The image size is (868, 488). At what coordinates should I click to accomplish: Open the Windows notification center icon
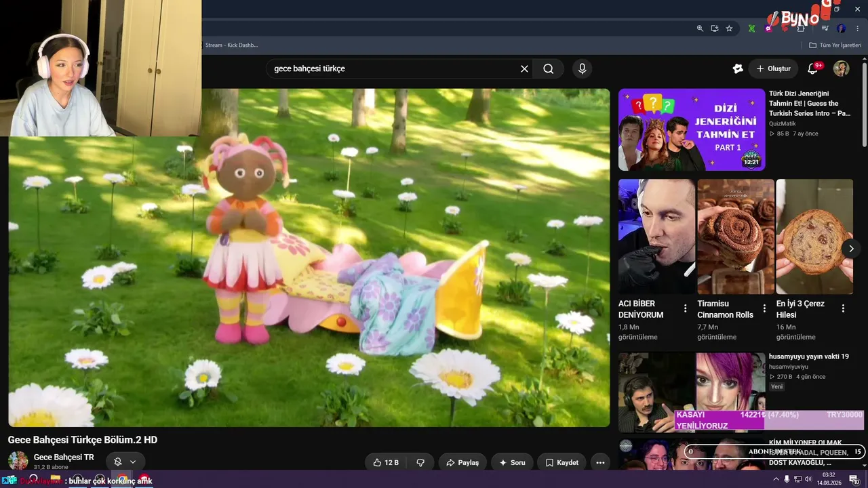[x=854, y=479]
